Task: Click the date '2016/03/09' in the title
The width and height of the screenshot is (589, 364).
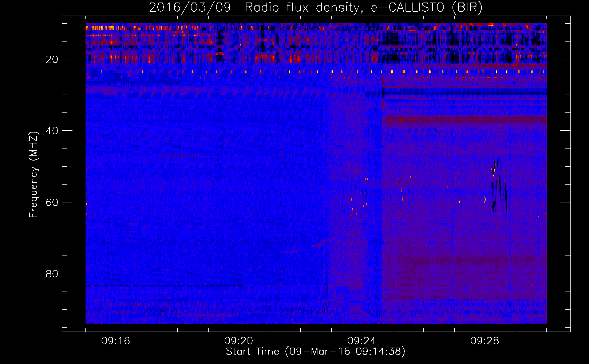Action: pyautogui.click(x=190, y=8)
